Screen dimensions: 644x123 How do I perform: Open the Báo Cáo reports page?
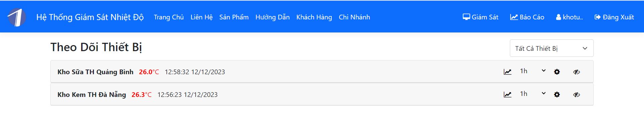pyautogui.click(x=527, y=17)
